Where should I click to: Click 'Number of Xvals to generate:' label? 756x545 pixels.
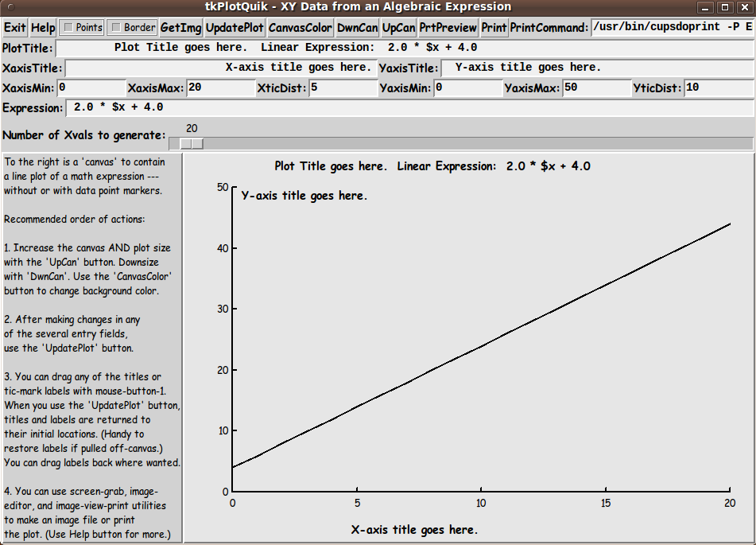point(84,135)
